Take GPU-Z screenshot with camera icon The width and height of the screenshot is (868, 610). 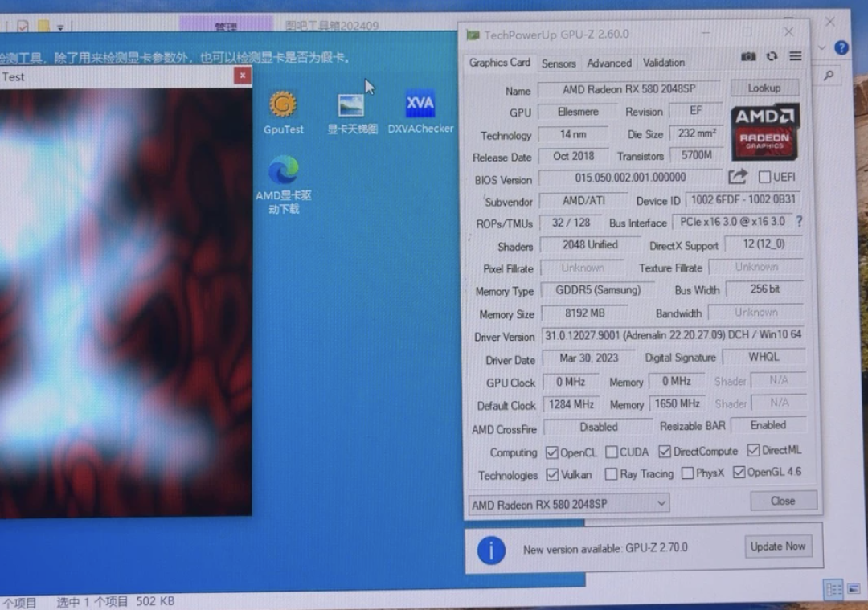point(748,56)
